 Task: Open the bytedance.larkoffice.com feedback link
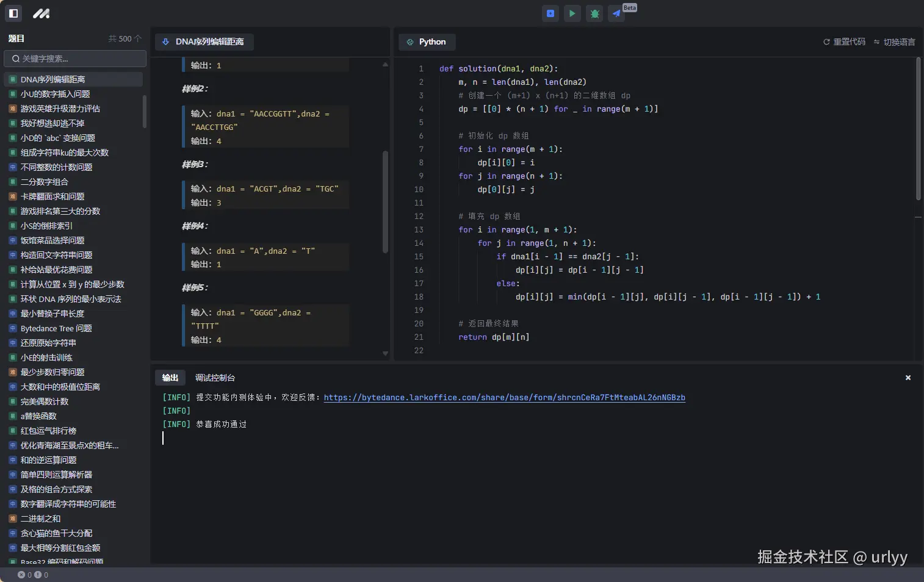click(x=504, y=398)
